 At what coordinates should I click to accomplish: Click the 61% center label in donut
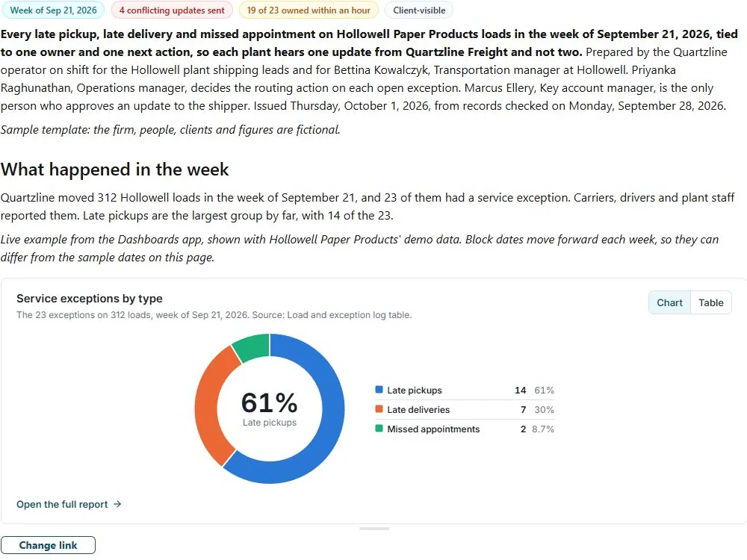(269, 403)
